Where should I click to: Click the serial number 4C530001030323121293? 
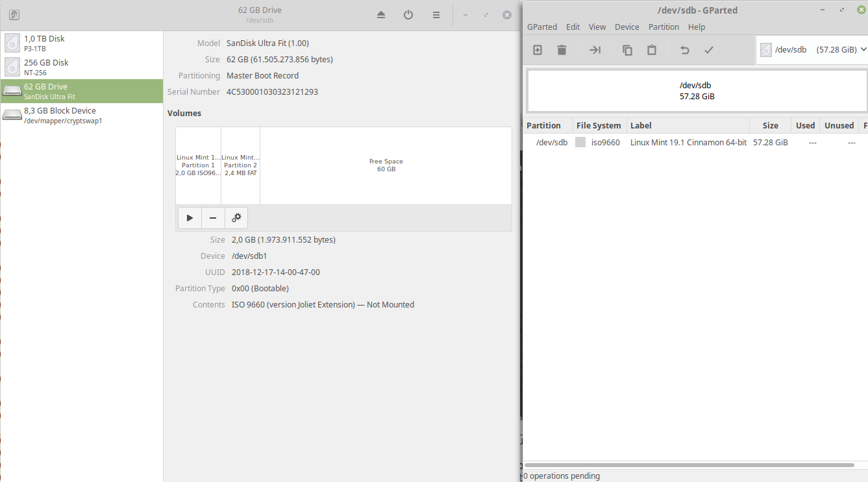(272, 91)
